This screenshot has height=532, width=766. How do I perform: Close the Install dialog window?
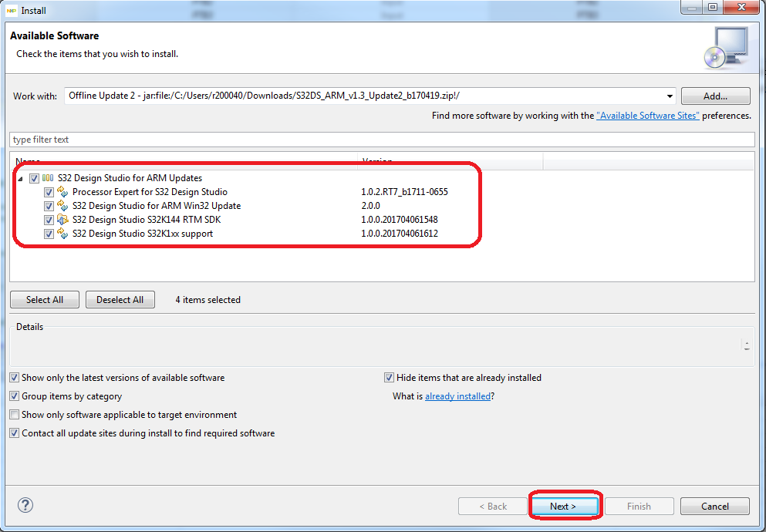(741, 7)
